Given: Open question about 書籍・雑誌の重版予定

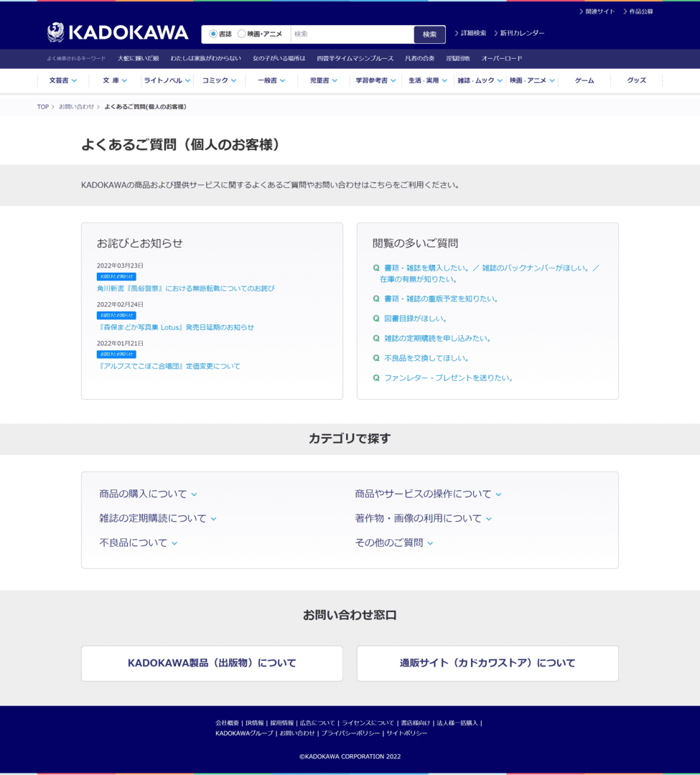Looking at the screenshot, I should [441, 299].
